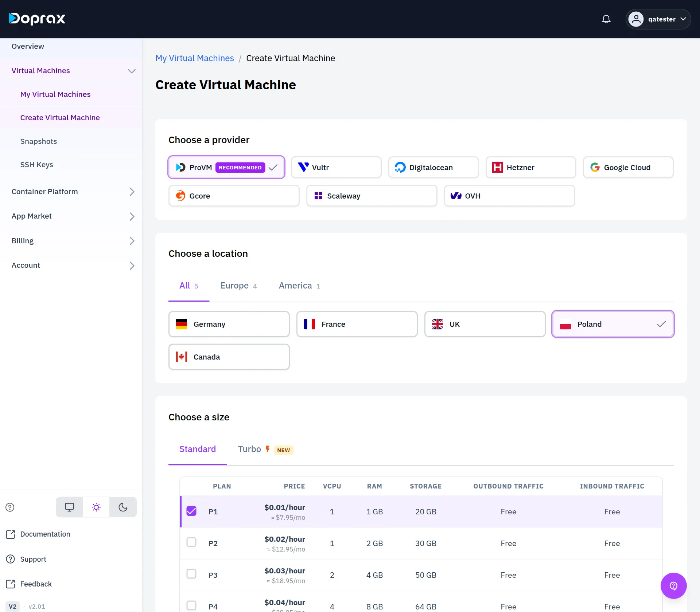This screenshot has width=700, height=612.
Task: Click the ProVM provider logo icon
Action: pyautogui.click(x=180, y=167)
